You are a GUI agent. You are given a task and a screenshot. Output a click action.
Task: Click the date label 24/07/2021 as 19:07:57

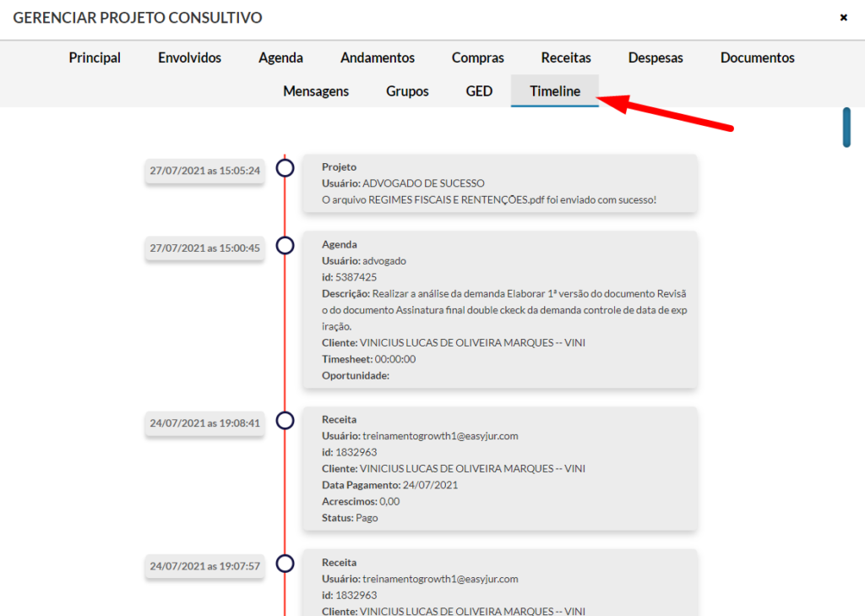click(x=204, y=566)
